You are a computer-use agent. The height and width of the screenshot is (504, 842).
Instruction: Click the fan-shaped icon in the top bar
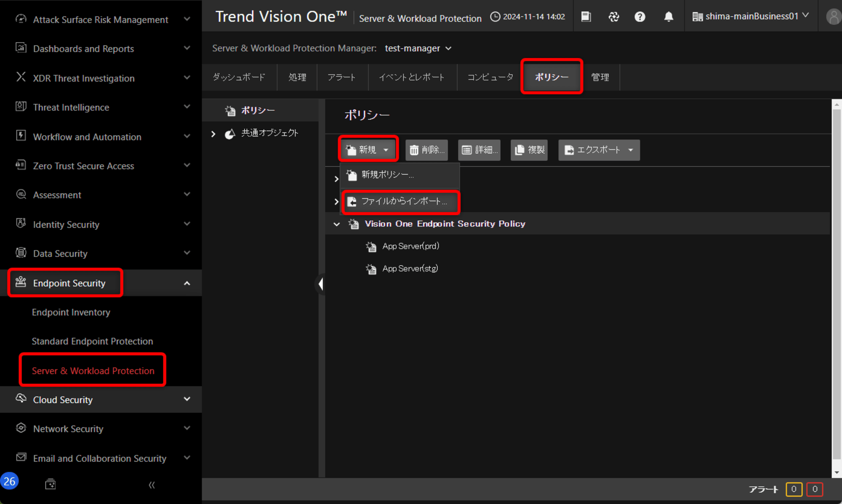click(x=614, y=16)
